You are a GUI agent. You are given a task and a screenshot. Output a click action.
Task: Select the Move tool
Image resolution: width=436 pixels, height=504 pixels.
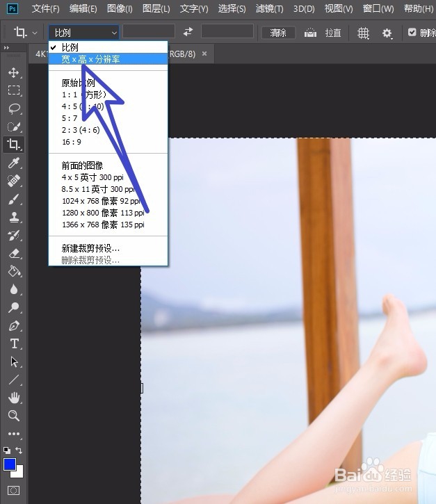click(x=13, y=72)
